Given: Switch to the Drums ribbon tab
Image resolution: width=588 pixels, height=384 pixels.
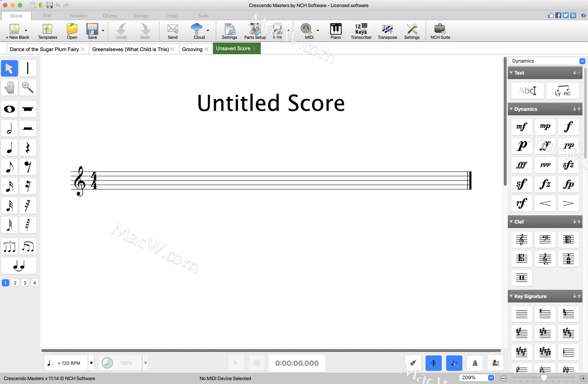Looking at the screenshot, I should point(110,16).
